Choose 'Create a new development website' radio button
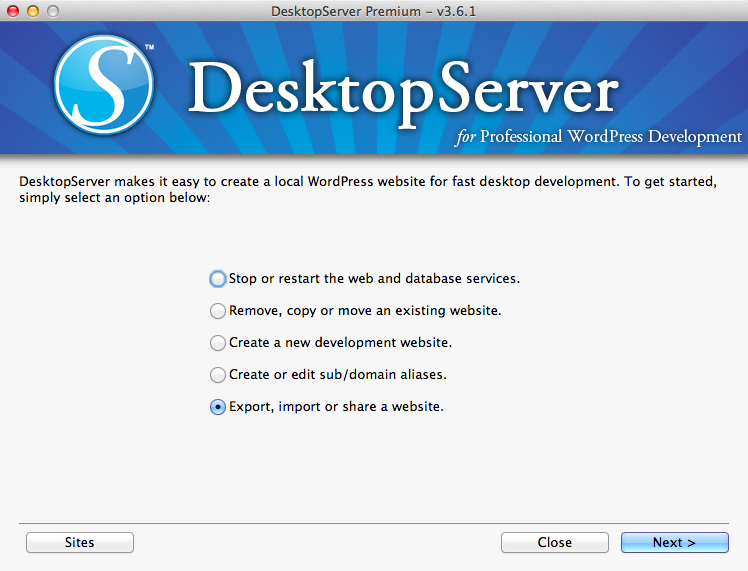The image size is (748, 571). click(218, 343)
